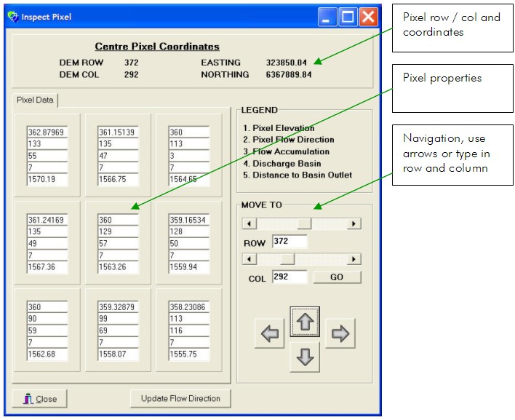
Task: Click the COL input field showing 292
Action: (289, 277)
